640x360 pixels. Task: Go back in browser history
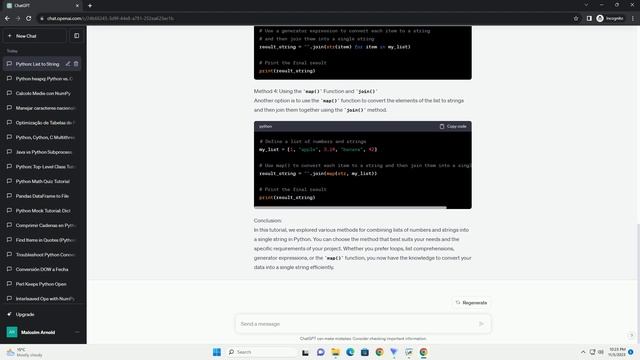click(x=7, y=18)
